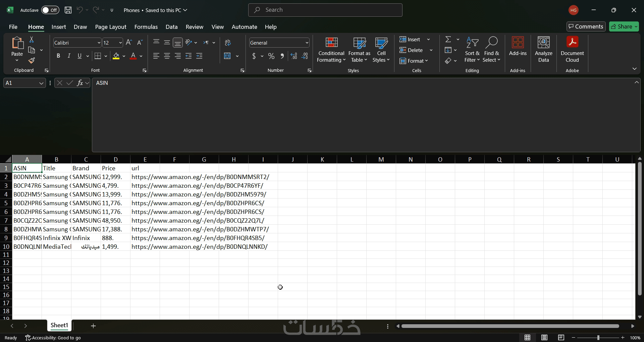Image resolution: width=644 pixels, height=342 pixels.
Task: Click the Format Painter brush icon
Action: (32, 60)
